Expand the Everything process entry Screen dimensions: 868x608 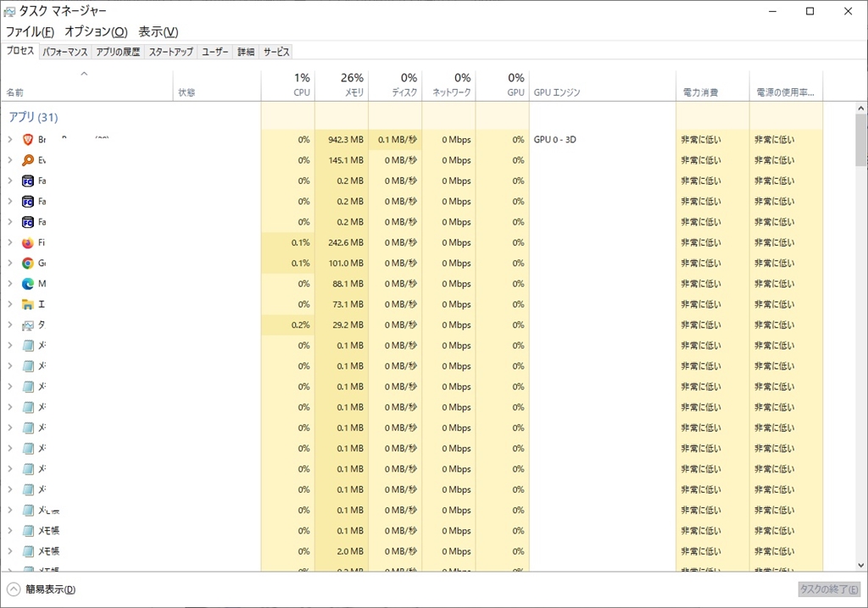point(10,160)
